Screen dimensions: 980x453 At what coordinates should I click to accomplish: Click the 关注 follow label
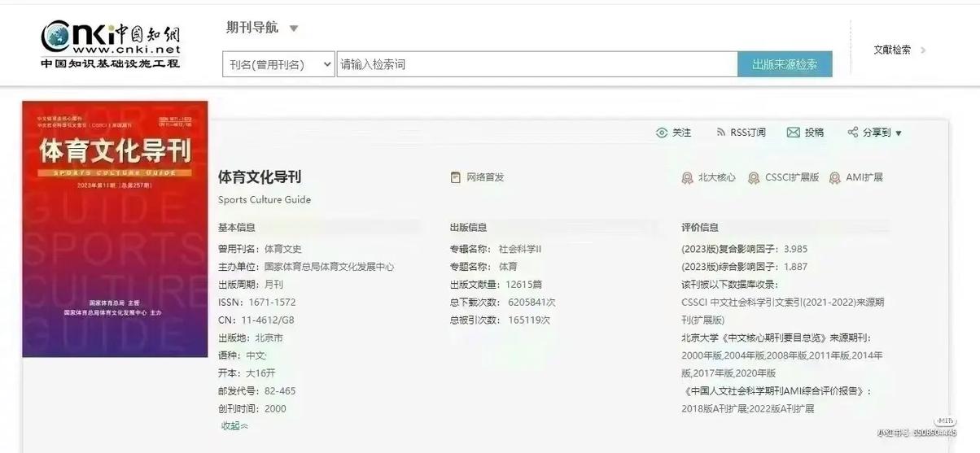click(682, 133)
